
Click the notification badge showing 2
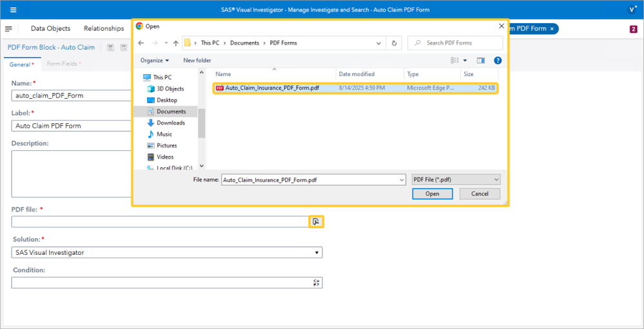coord(633,29)
